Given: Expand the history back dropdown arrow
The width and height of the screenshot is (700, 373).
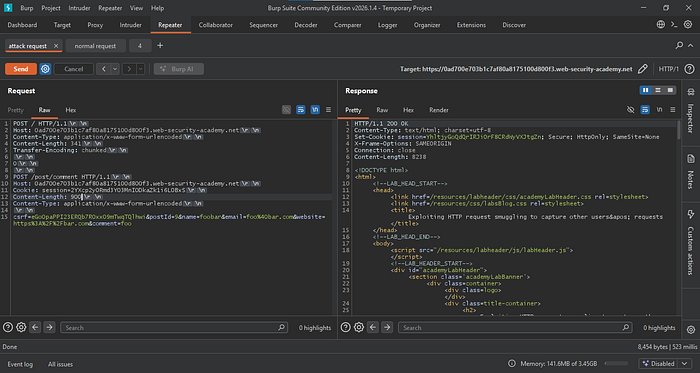Looking at the screenshot, I should click(x=115, y=69).
